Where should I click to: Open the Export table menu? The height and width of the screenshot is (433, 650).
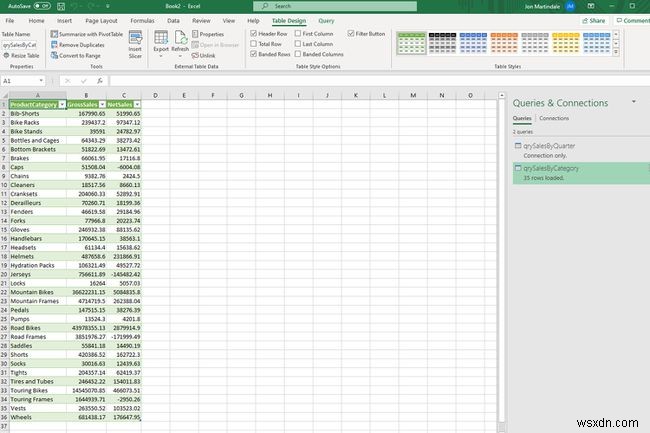(x=161, y=44)
